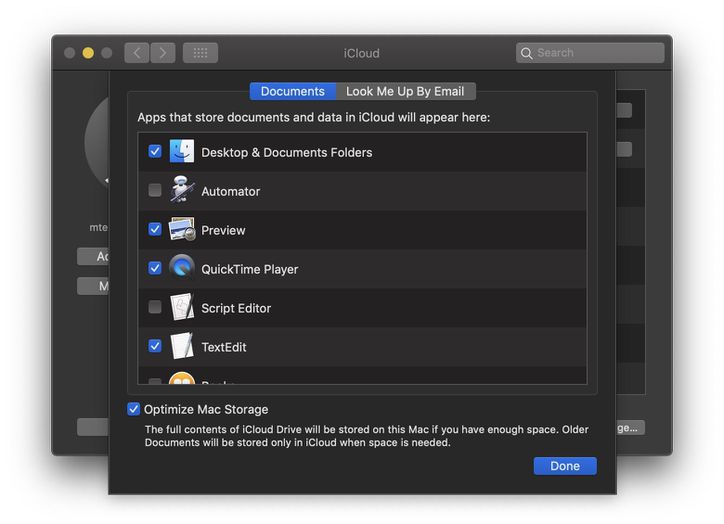The image size is (724, 524).
Task: Switch to the Documents tab
Action: click(293, 91)
